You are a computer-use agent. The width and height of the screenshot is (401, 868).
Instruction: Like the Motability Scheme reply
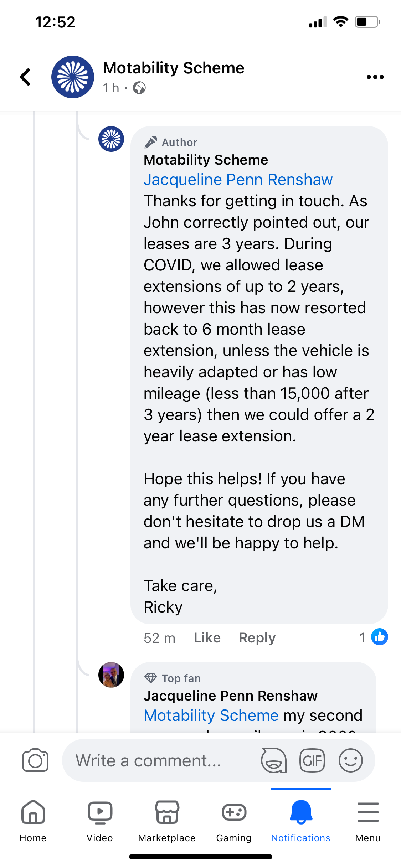point(207,638)
